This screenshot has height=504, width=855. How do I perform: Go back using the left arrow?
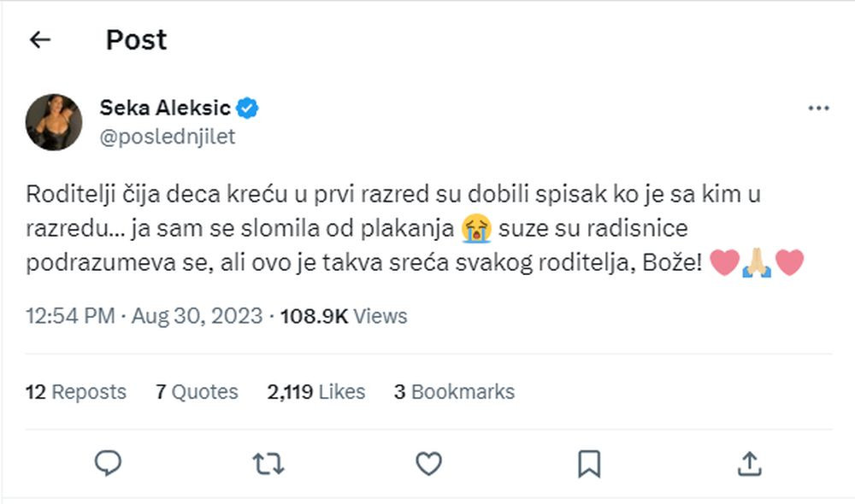[40, 39]
